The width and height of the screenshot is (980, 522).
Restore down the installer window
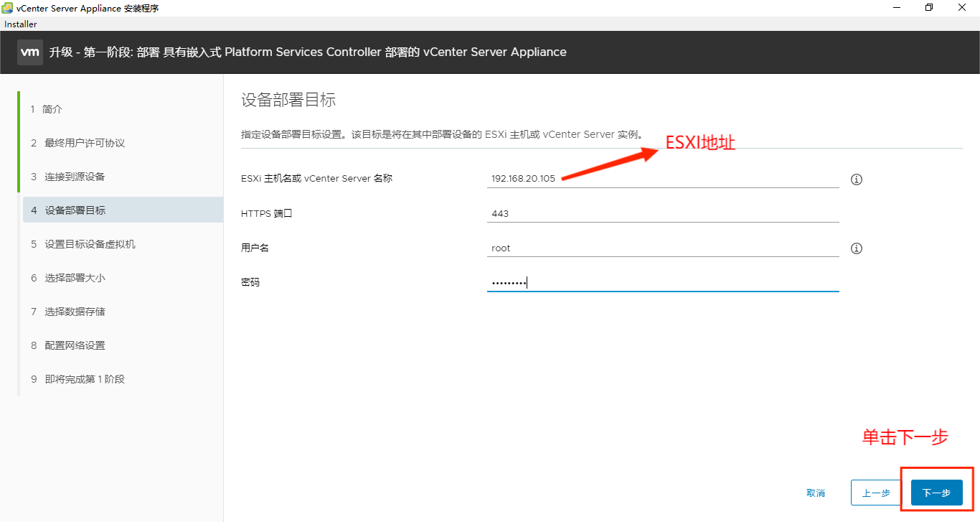click(x=929, y=8)
